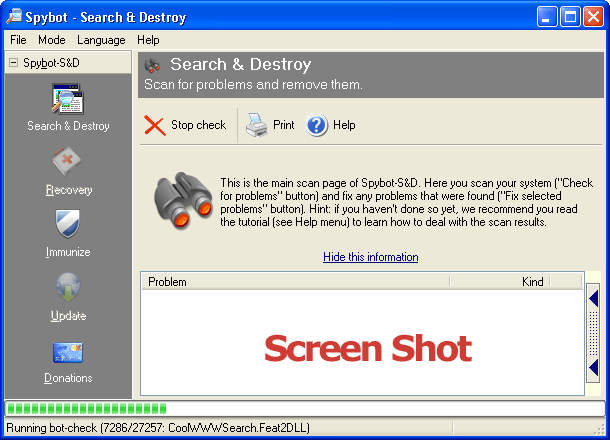
Task: Click the Hide this information link
Action: (x=370, y=257)
